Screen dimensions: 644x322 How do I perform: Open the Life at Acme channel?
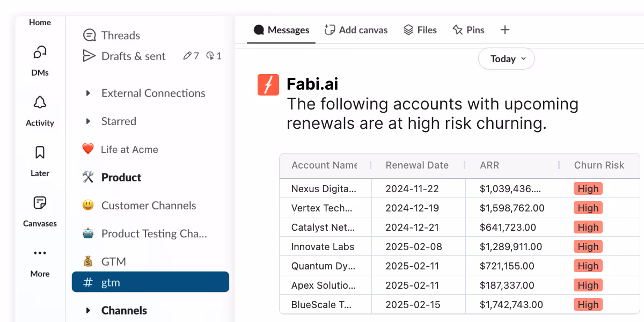coord(129,150)
